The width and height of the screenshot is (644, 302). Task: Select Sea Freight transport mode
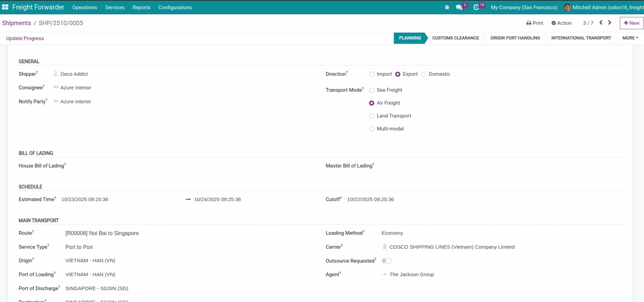(x=371, y=90)
